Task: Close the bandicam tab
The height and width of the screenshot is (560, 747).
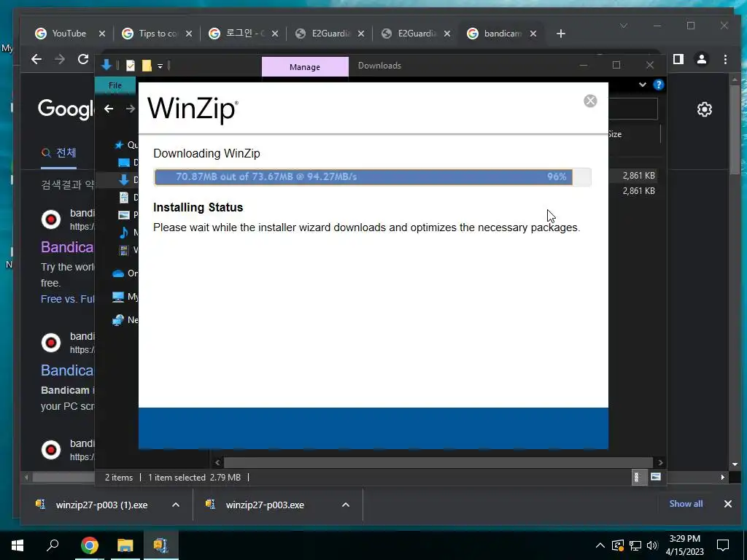Action: [x=533, y=34]
